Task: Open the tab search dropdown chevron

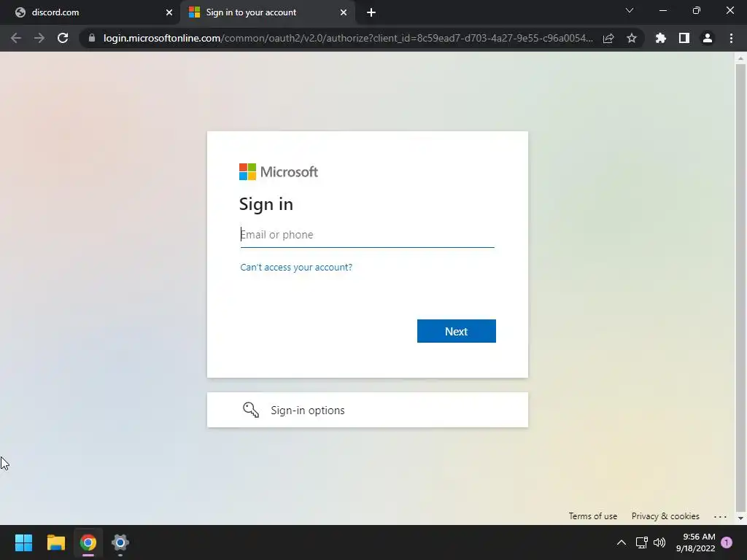Action: point(630,10)
